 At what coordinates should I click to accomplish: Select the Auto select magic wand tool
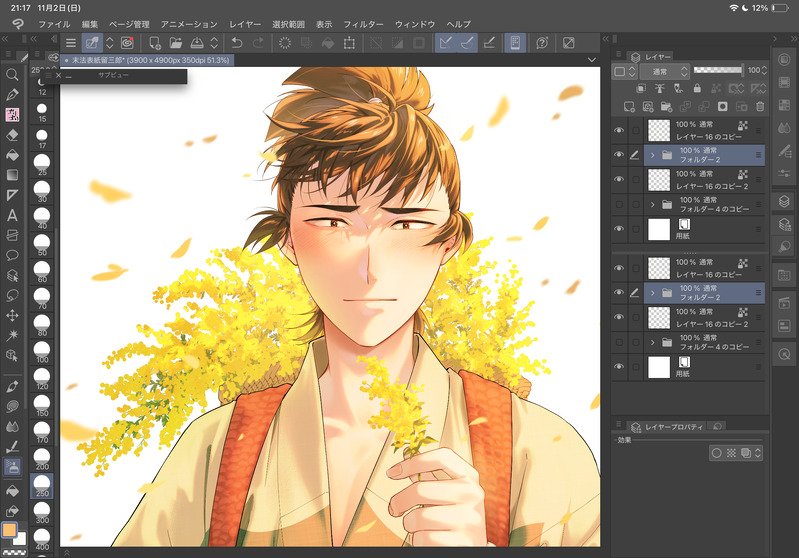[12, 335]
